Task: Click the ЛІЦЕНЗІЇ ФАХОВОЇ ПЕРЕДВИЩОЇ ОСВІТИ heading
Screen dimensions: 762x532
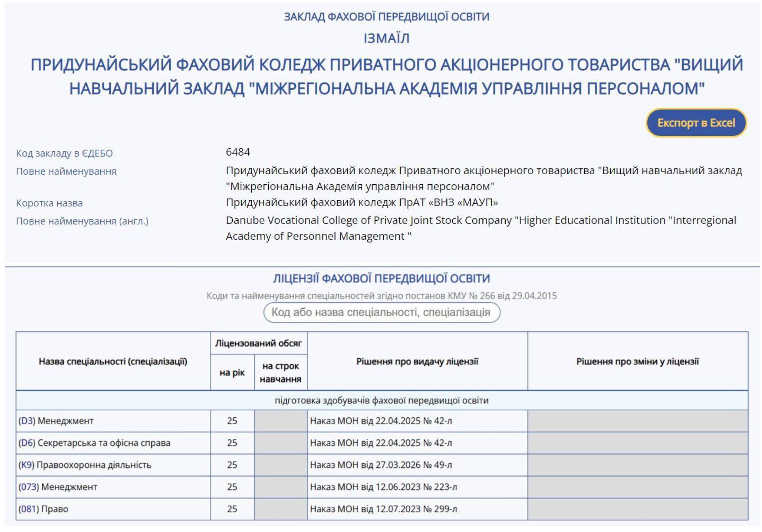Action: [381, 278]
